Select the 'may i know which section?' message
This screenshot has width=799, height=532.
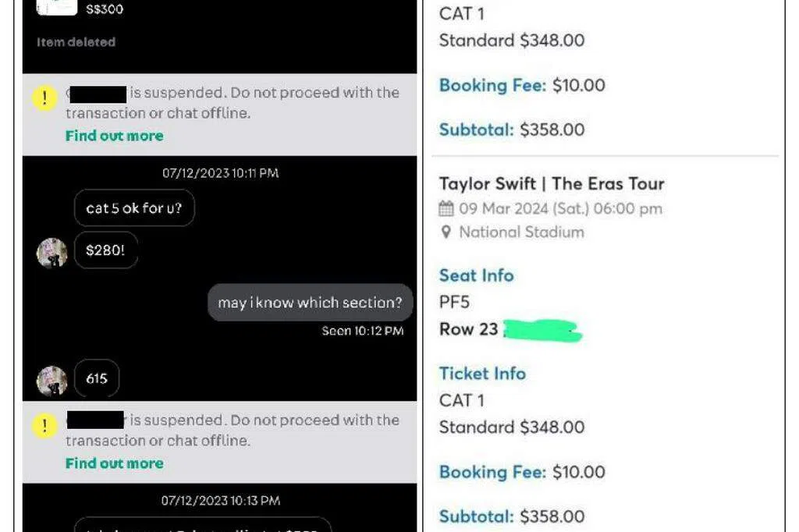click(x=310, y=303)
